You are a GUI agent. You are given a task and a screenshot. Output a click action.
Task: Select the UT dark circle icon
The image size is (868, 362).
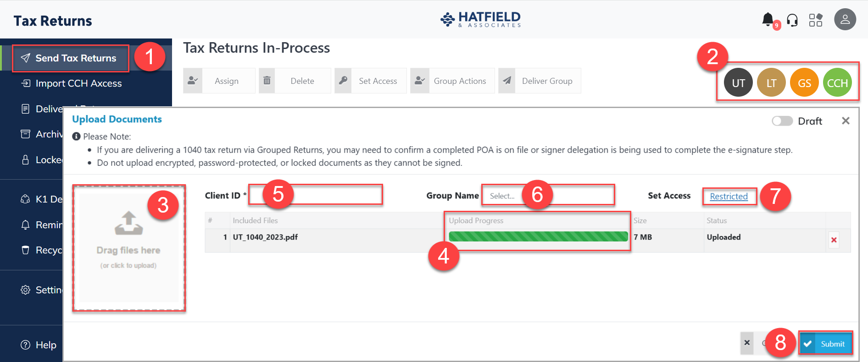click(738, 83)
